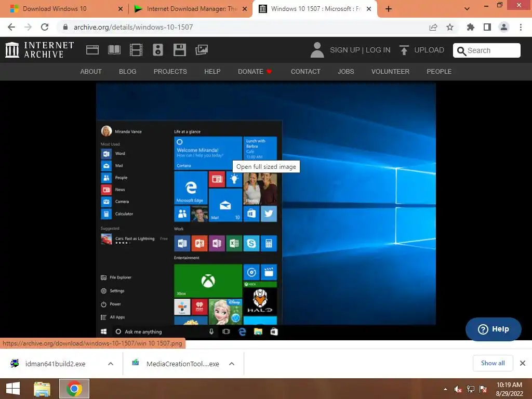Open the ABOUT menu link

pos(91,72)
